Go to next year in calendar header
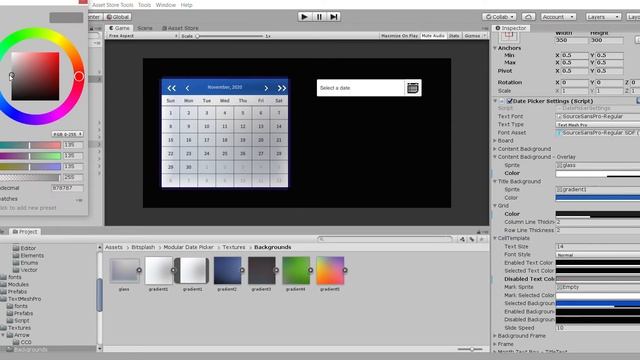The width and height of the screenshot is (640, 360). (282, 88)
